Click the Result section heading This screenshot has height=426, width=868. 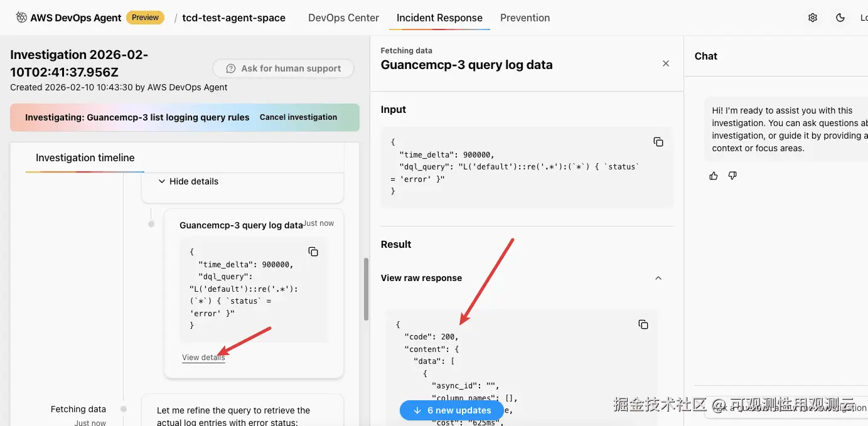pyautogui.click(x=396, y=244)
